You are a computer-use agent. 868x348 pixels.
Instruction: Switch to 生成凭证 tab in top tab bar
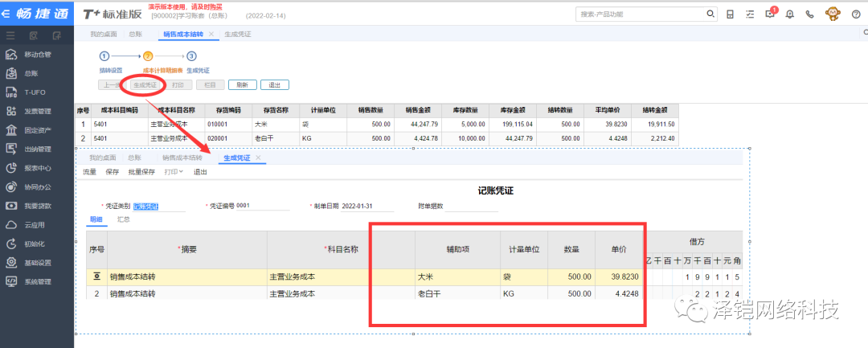(x=237, y=35)
